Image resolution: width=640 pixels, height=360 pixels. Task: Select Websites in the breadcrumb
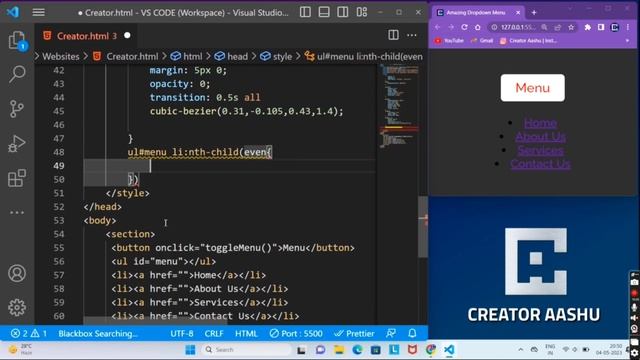coord(60,56)
